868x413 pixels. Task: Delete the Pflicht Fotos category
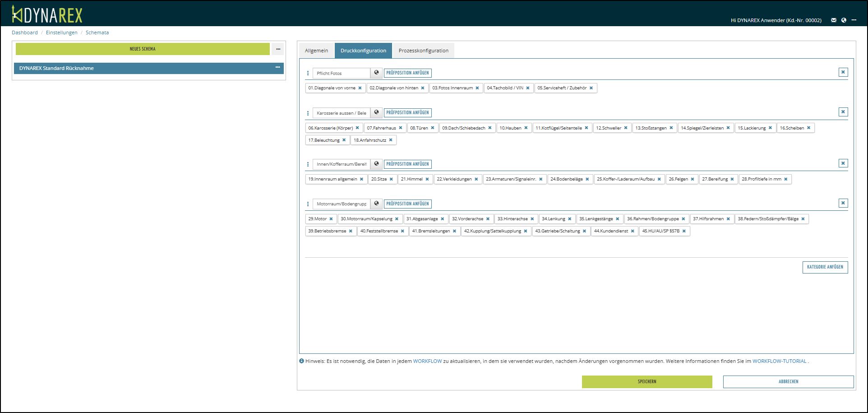(843, 72)
